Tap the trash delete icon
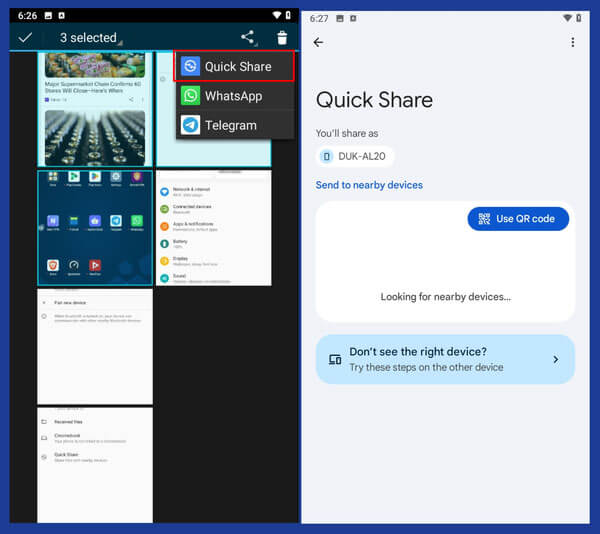 click(282, 38)
